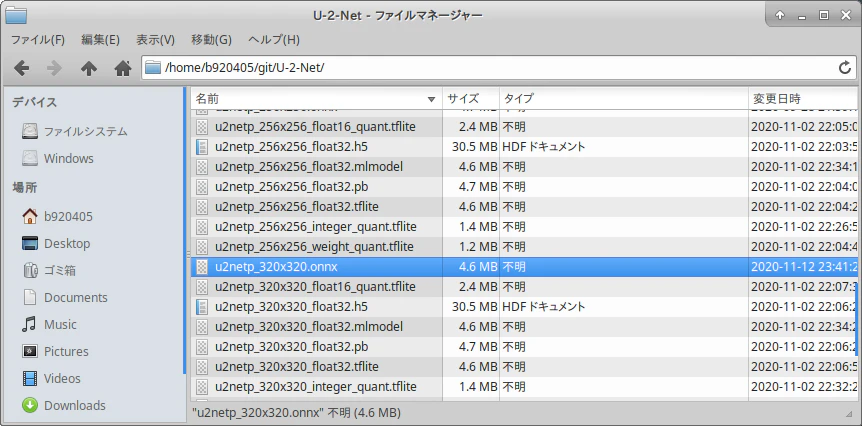
Task: Open the ヘルプ(H) menu
Action: pos(274,40)
